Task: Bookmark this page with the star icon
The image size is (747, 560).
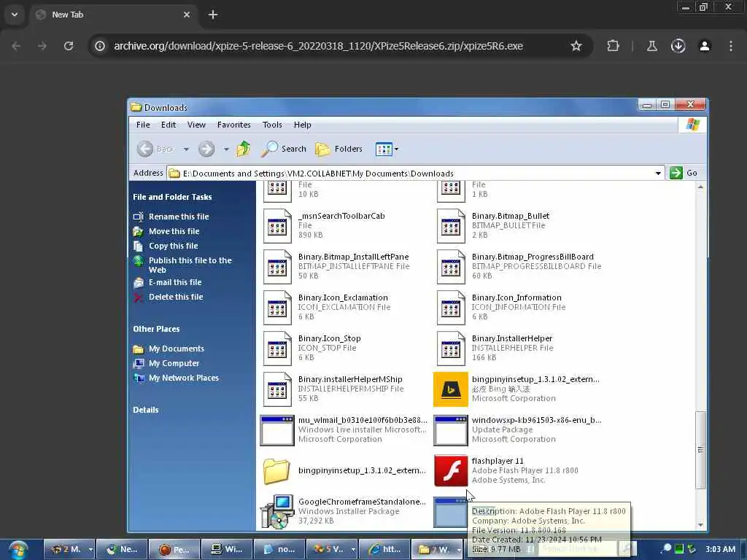Action: (x=576, y=46)
